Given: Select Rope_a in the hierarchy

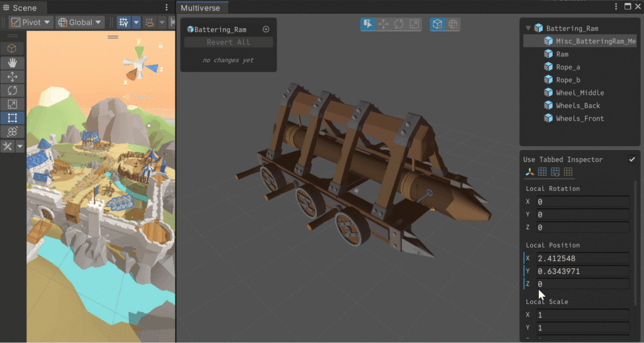Looking at the screenshot, I should [x=568, y=67].
